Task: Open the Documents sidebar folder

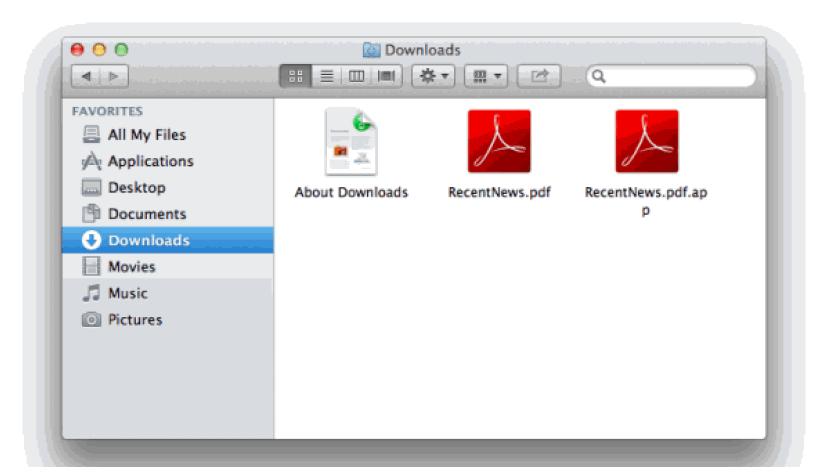Action: pyautogui.click(x=146, y=214)
